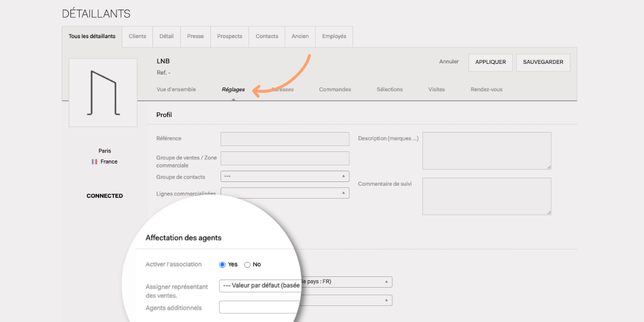Open the Rendez-vous section
The height and width of the screenshot is (322, 644).
click(x=486, y=90)
